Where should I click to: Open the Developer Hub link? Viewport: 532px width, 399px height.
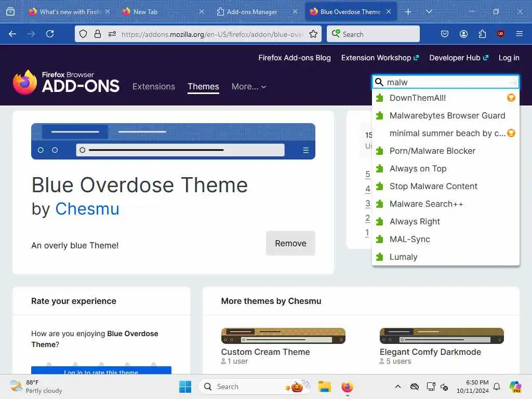tap(459, 58)
